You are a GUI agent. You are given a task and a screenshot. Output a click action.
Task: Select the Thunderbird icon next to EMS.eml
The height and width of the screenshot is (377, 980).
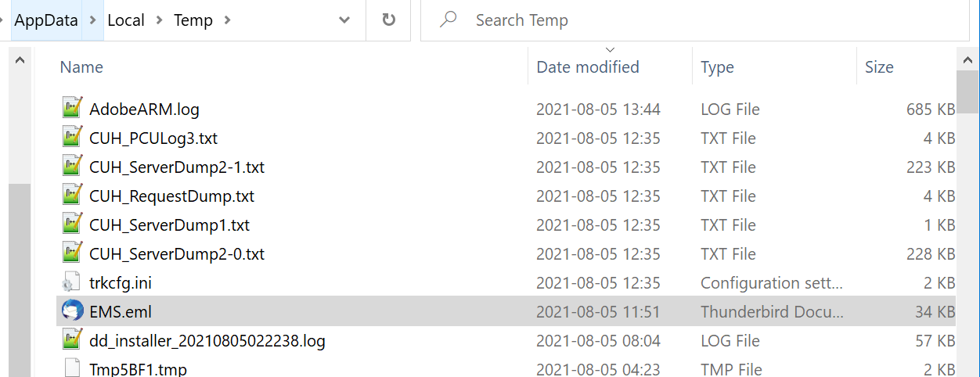(x=72, y=311)
